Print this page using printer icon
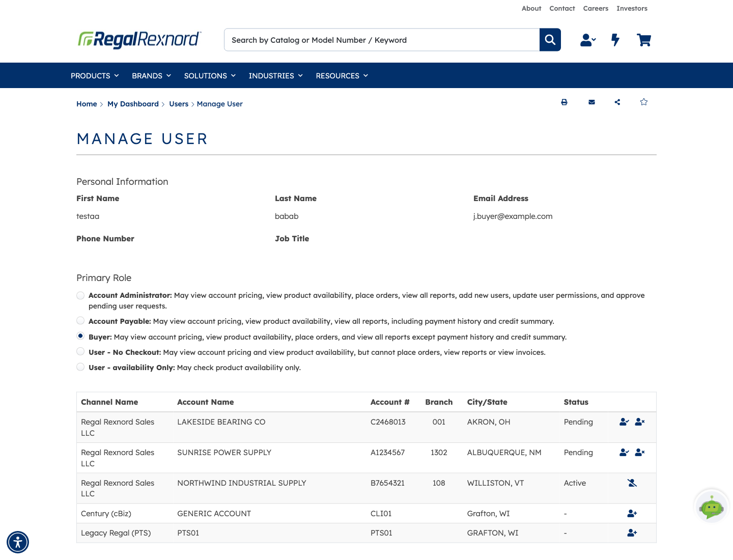The image size is (733, 560). (564, 102)
